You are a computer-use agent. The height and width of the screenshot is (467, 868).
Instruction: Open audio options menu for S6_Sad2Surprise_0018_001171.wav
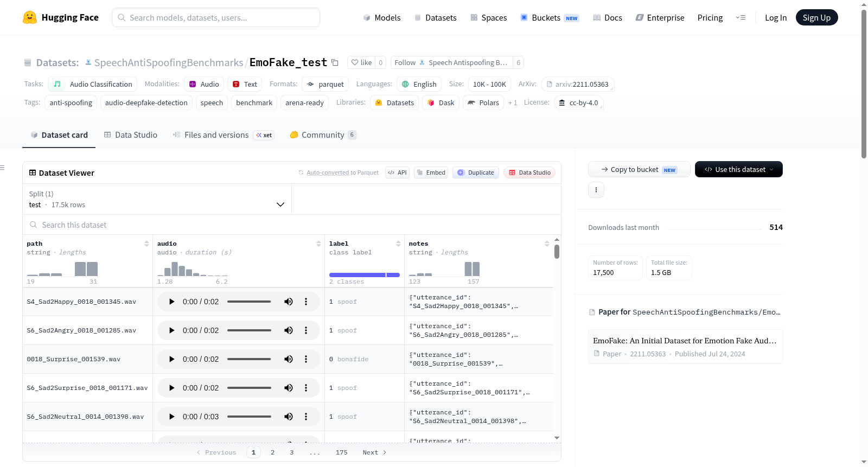[306, 388]
